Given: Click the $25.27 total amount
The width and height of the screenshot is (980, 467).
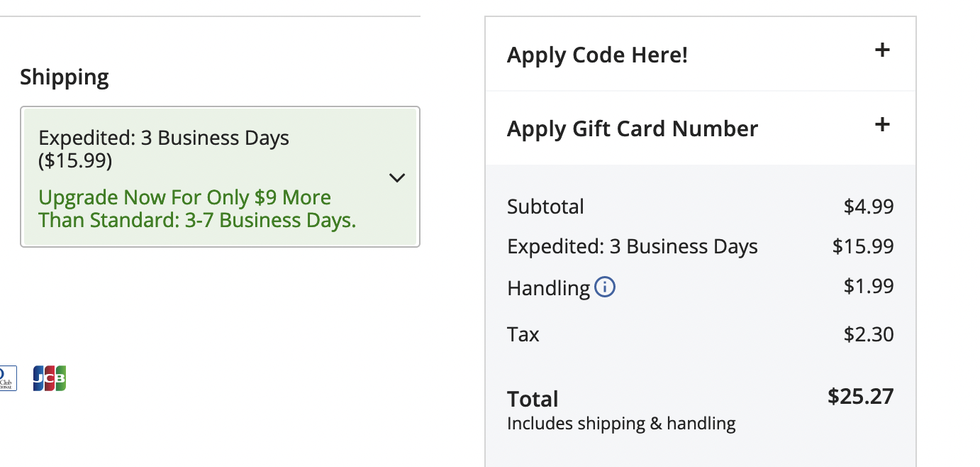Looking at the screenshot, I should pyautogui.click(x=860, y=396).
